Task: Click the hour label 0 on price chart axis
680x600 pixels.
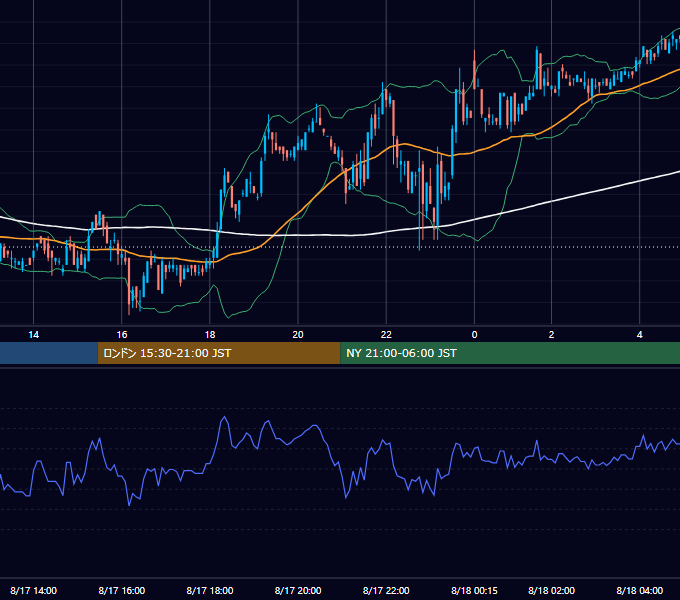Action: [474, 334]
